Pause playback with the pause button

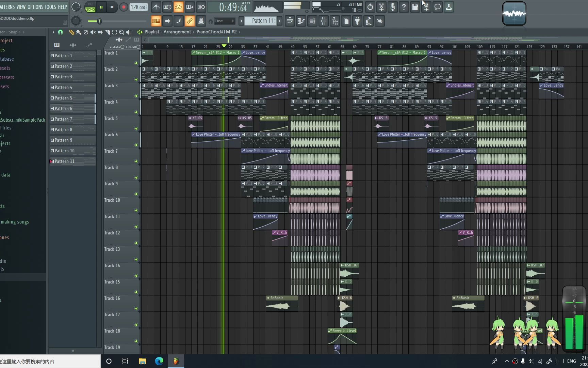101,7
